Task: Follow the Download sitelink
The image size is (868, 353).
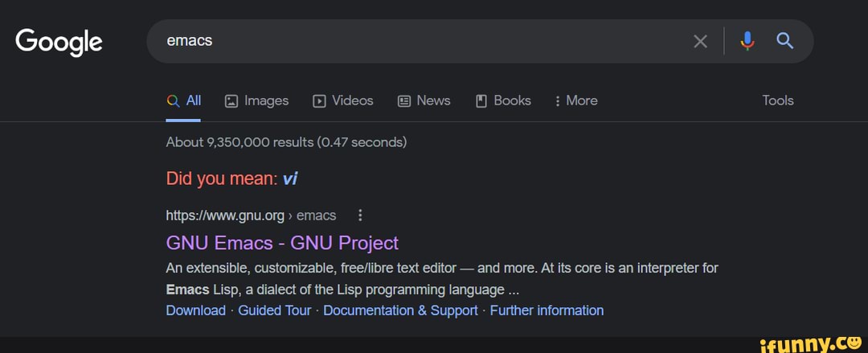Action: coord(195,310)
